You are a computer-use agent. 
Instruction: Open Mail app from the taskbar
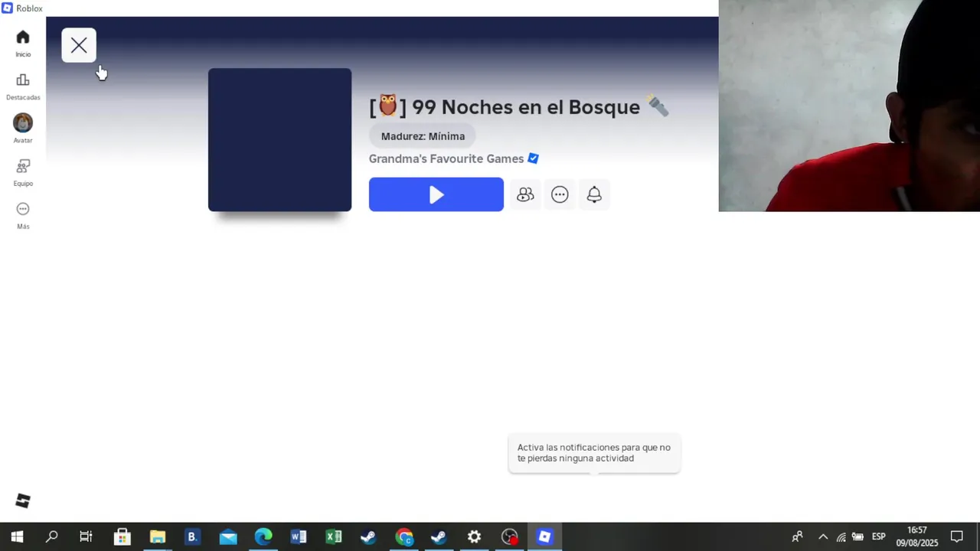(x=228, y=537)
